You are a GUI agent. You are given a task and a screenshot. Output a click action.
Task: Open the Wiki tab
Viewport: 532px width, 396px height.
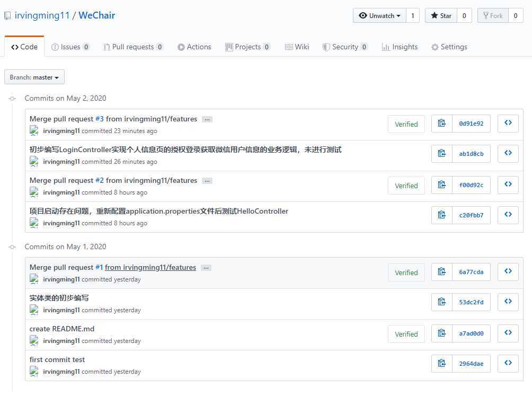(297, 47)
